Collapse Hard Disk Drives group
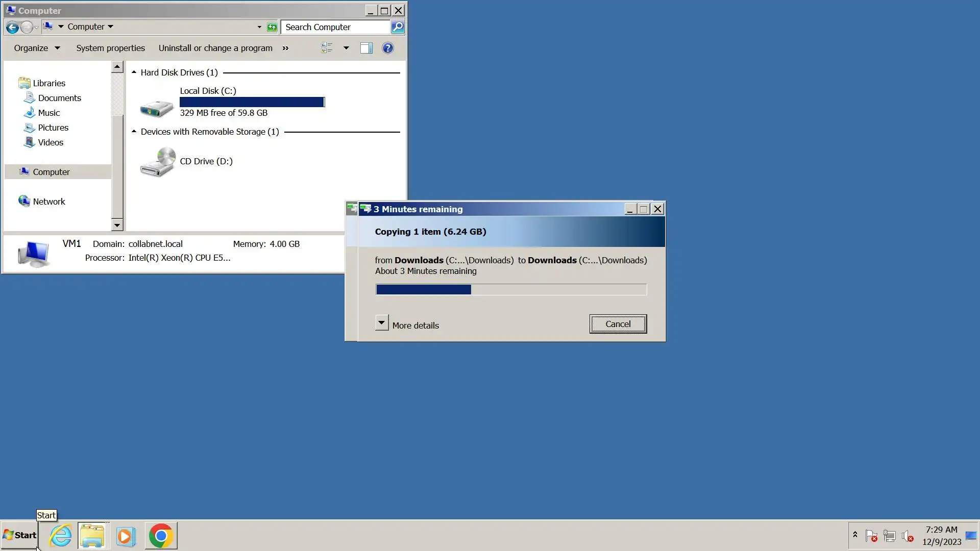The width and height of the screenshot is (980, 551). (134, 72)
